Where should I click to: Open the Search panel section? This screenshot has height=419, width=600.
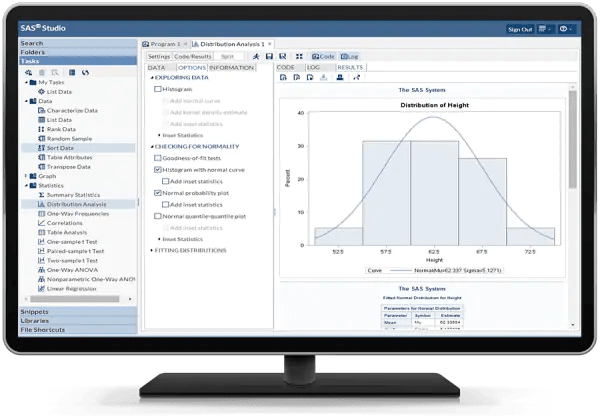tap(78, 43)
